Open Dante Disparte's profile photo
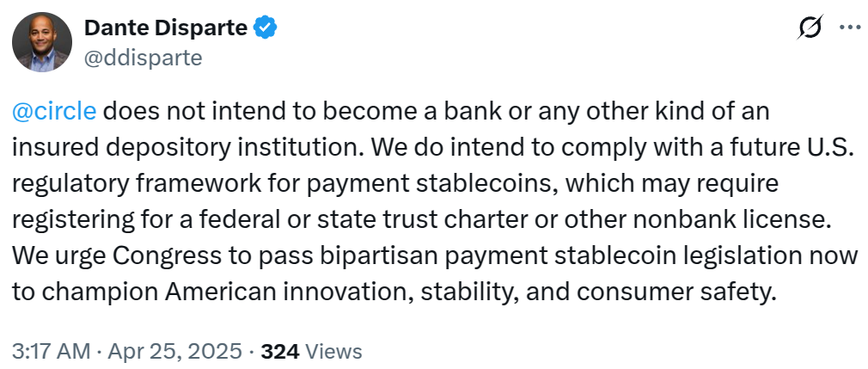The image size is (868, 369). [42, 42]
